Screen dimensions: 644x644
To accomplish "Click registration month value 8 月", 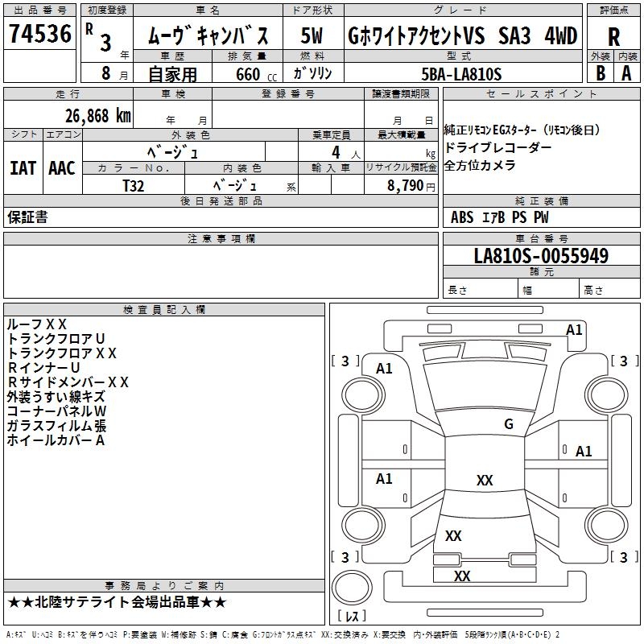I will tap(114, 74).
